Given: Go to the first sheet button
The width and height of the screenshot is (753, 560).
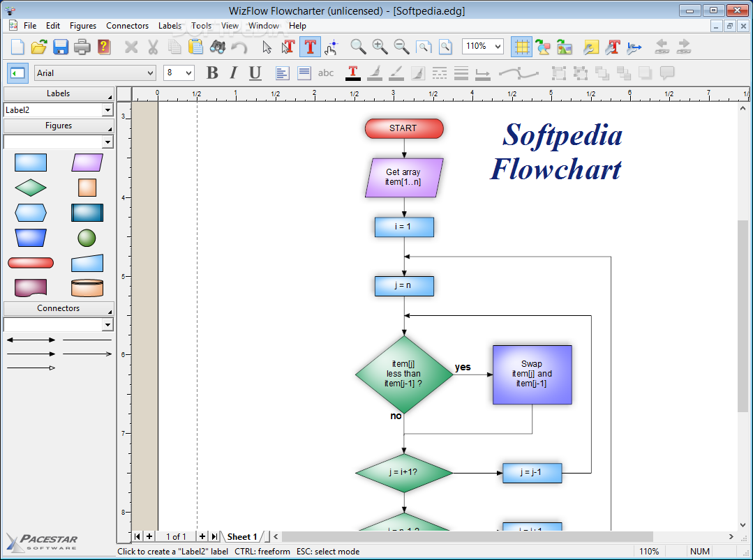Looking at the screenshot, I should 137,536.
